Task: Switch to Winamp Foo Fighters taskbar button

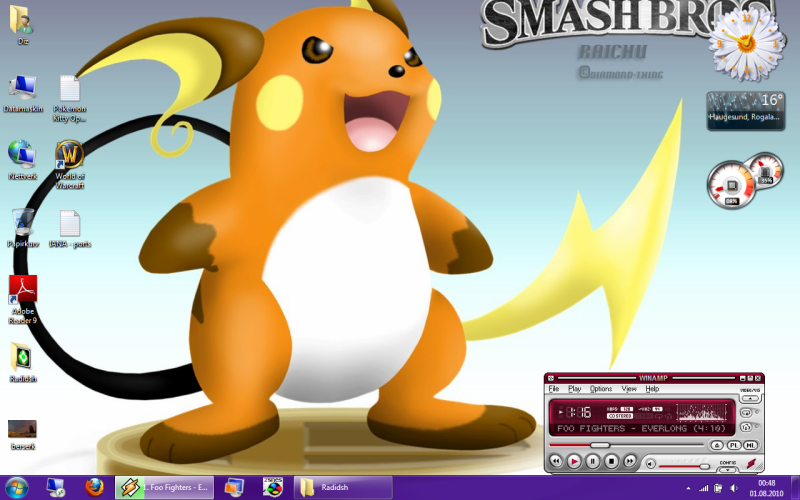Action: click(x=163, y=488)
